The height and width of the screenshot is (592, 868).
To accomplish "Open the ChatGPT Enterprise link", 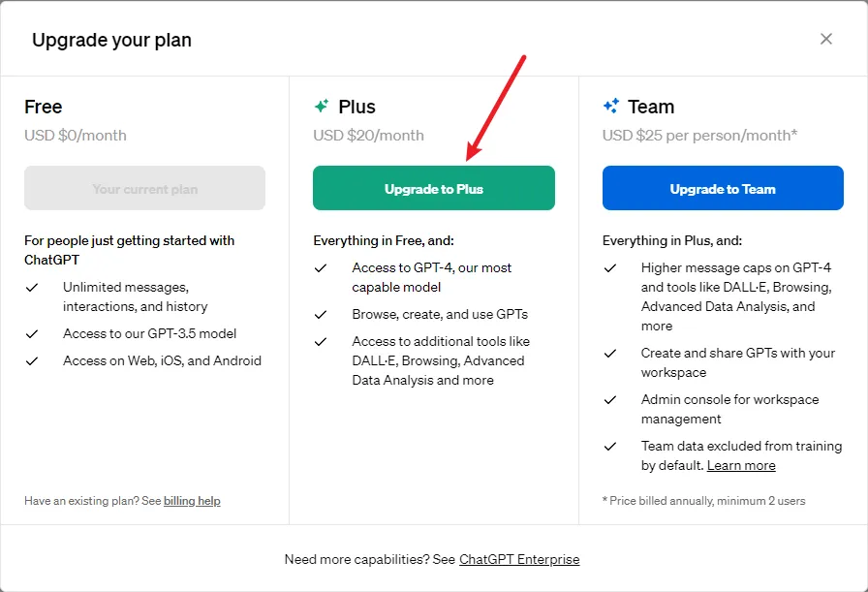I will [519, 559].
